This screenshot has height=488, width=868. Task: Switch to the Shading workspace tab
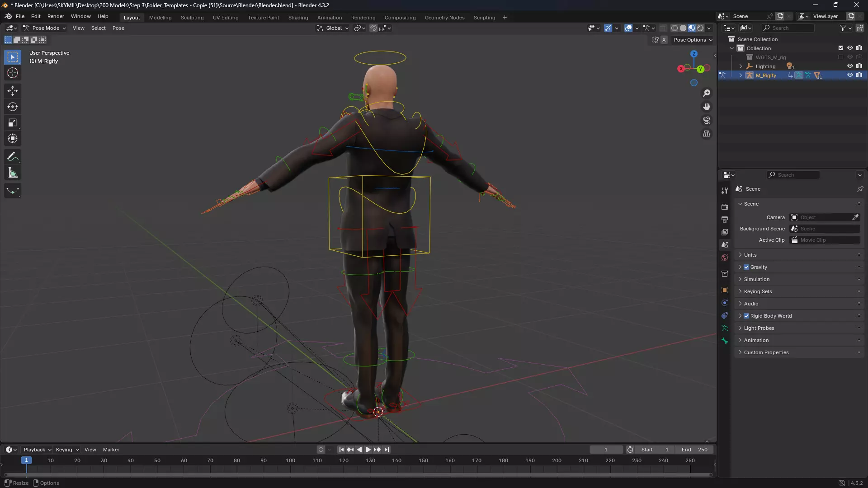(x=298, y=18)
